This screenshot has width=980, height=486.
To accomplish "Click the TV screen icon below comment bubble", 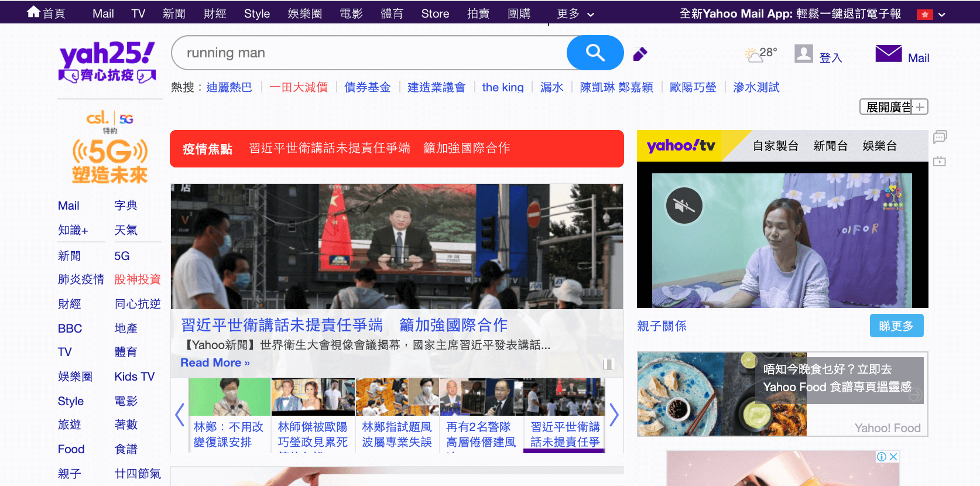I will click(x=940, y=161).
